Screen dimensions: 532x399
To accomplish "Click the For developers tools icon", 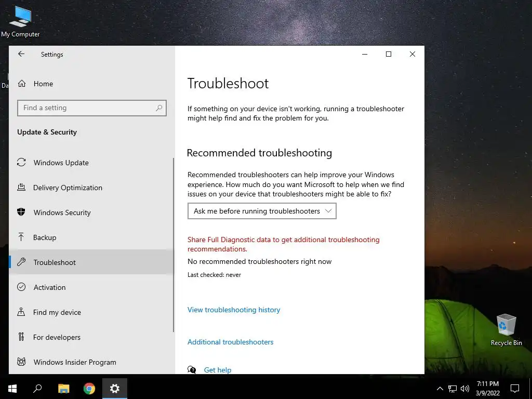I will [x=21, y=337].
